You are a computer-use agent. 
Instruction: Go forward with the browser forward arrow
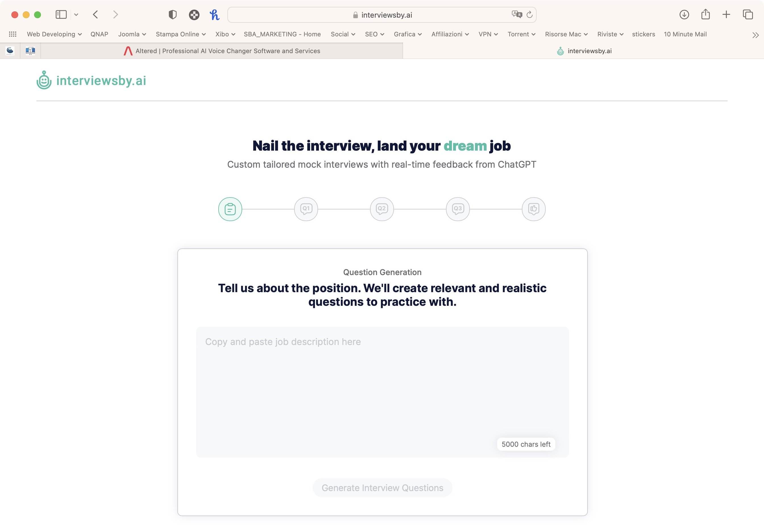(115, 15)
